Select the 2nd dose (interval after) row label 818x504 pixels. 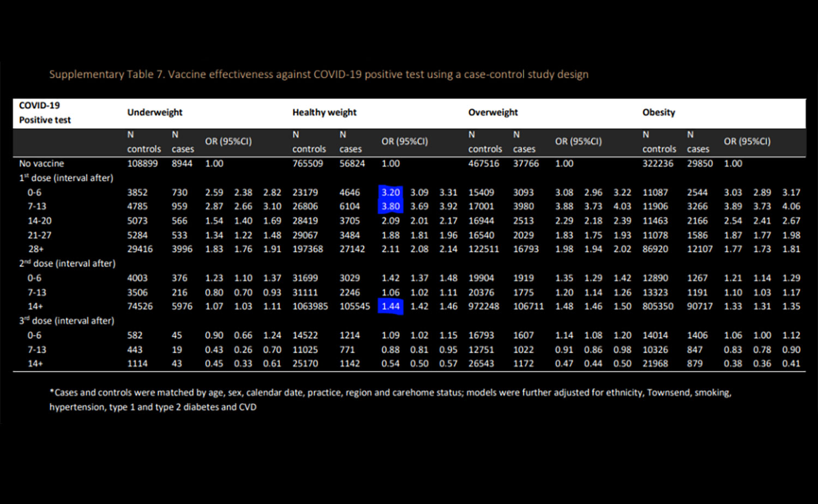(x=67, y=264)
